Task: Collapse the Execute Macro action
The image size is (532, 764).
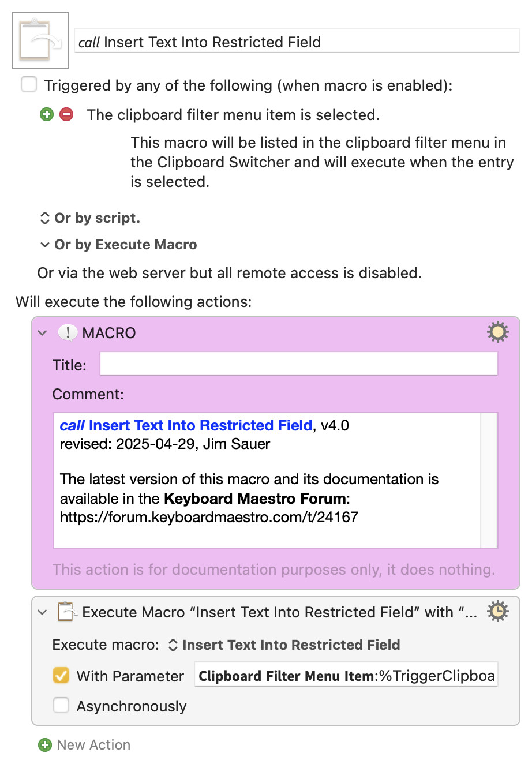Action: point(42,612)
